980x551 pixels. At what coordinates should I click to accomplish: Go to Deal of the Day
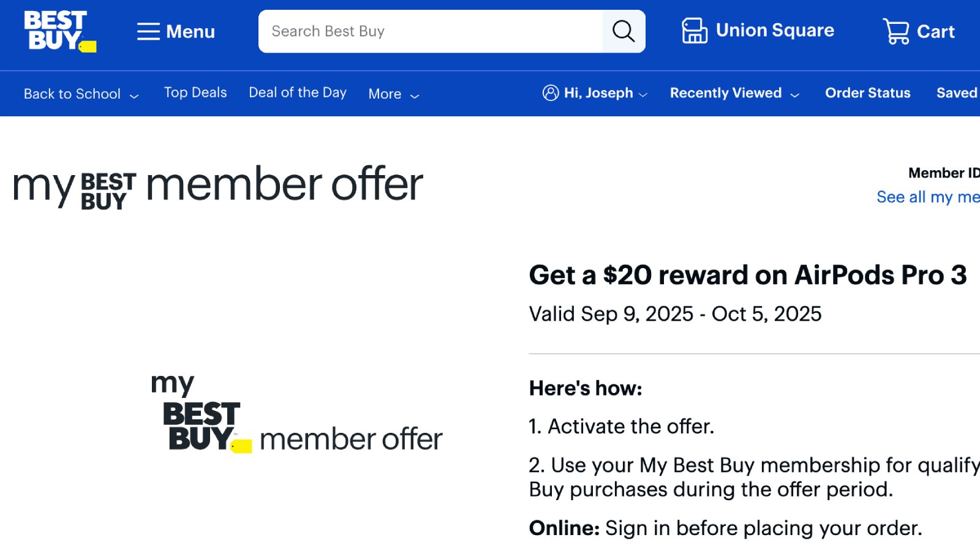click(x=298, y=92)
